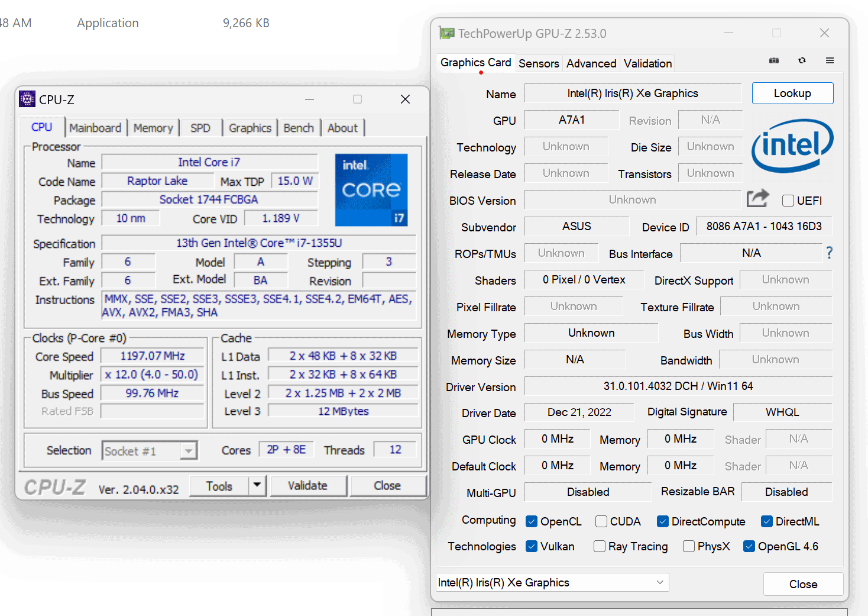
Task: Select the Graphics Card tab in GPU-Z
Action: coord(475,63)
